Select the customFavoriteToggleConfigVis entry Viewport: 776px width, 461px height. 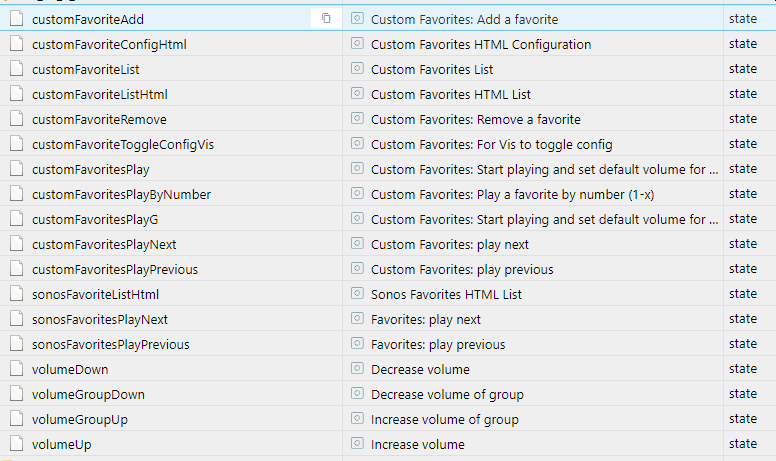click(x=122, y=144)
